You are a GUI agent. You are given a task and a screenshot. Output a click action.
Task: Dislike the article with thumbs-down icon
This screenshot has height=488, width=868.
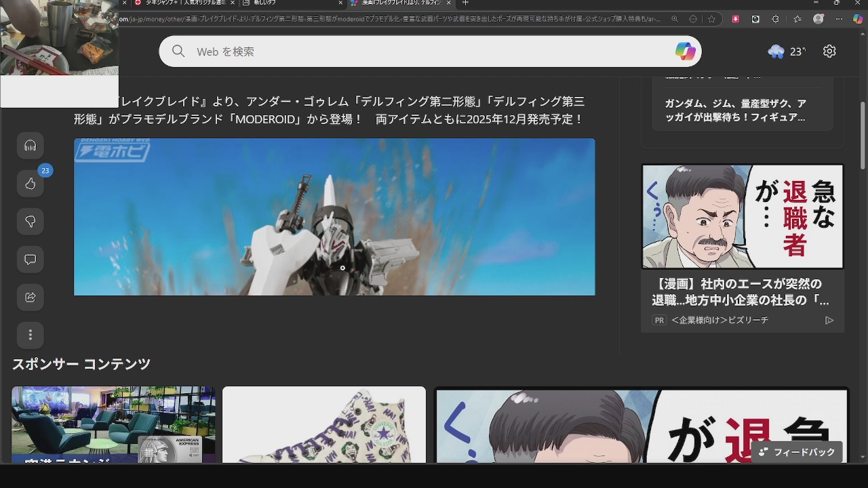click(31, 222)
